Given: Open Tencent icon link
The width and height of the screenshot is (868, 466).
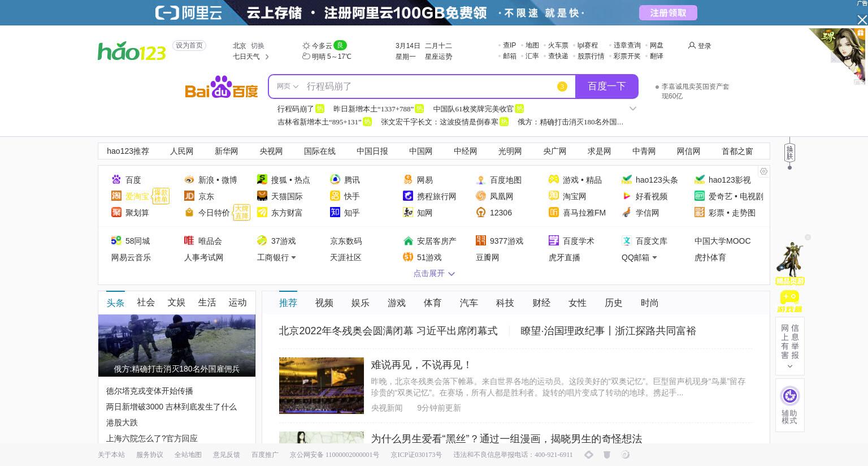Looking at the screenshot, I should (335, 180).
